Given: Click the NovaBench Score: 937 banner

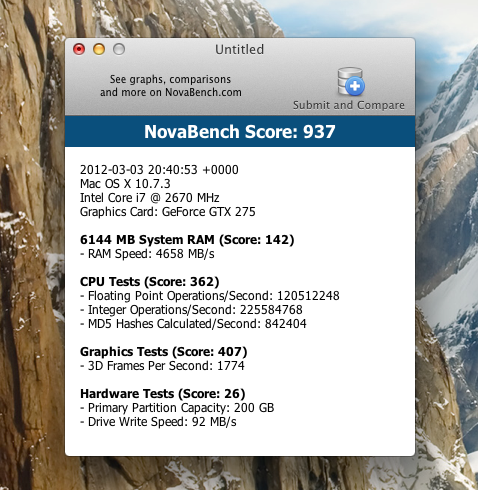Looking at the screenshot, I should (240, 131).
